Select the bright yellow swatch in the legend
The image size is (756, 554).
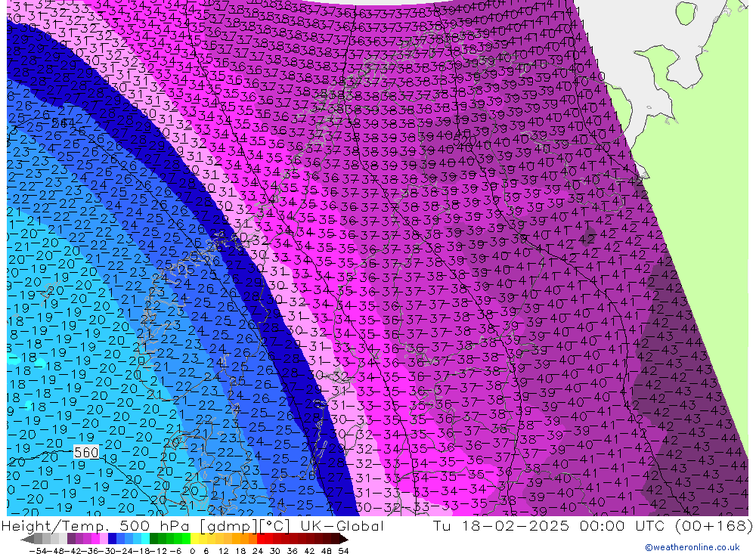tap(194, 539)
